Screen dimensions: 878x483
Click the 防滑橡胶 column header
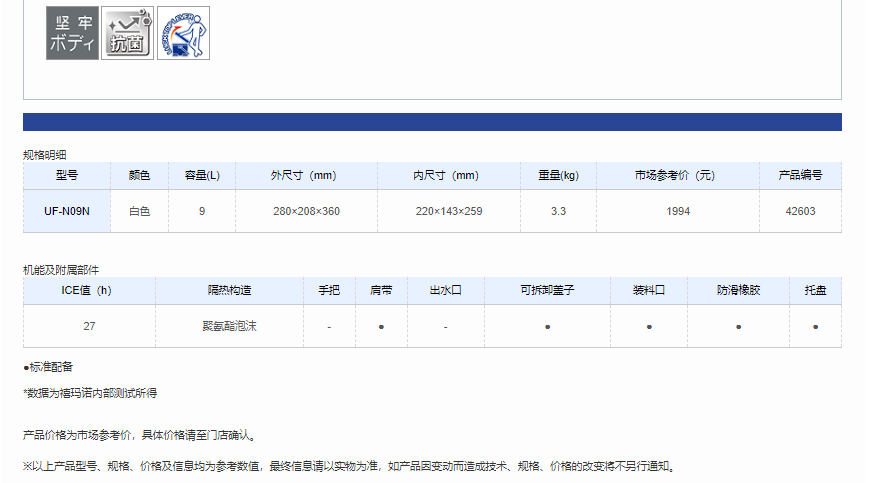[739, 290]
